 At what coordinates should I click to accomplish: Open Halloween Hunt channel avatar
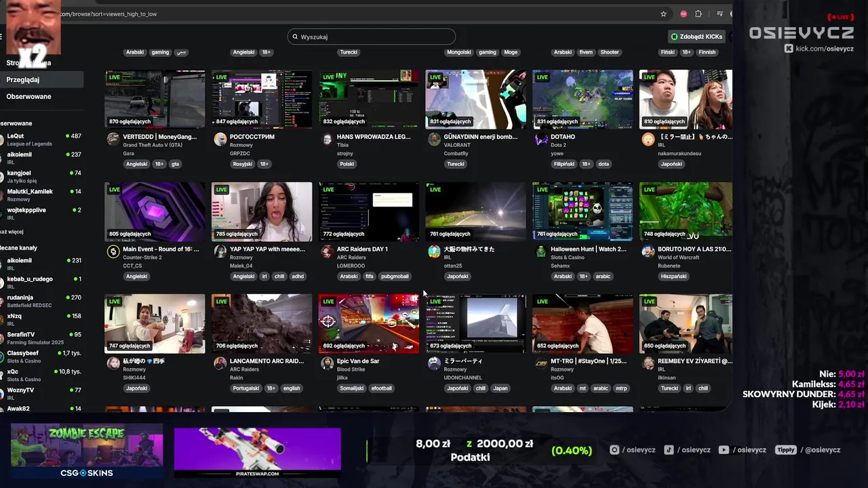(x=541, y=251)
